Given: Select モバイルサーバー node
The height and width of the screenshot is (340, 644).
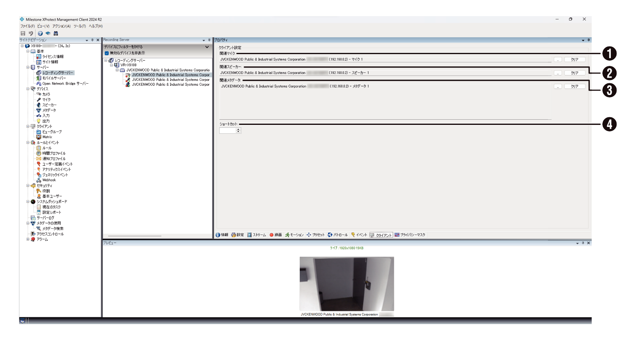Looking at the screenshot, I should tap(54, 78).
